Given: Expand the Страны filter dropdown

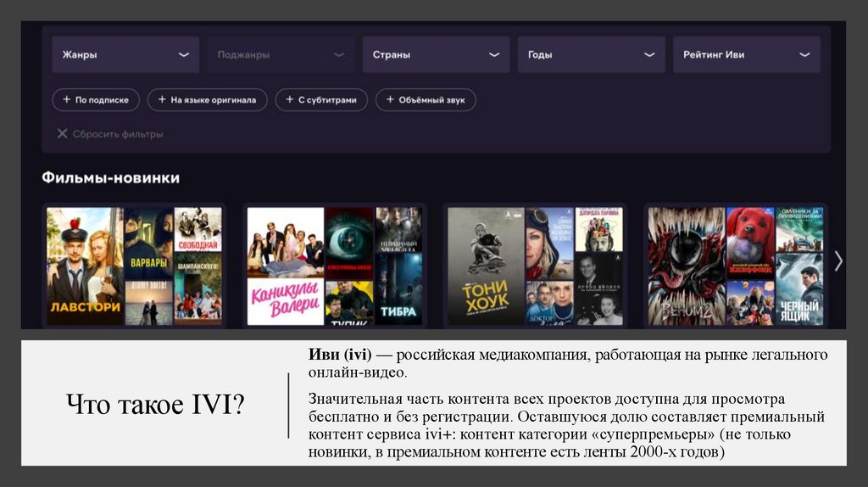Looking at the screenshot, I should pyautogui.click(x=436, y=54).
